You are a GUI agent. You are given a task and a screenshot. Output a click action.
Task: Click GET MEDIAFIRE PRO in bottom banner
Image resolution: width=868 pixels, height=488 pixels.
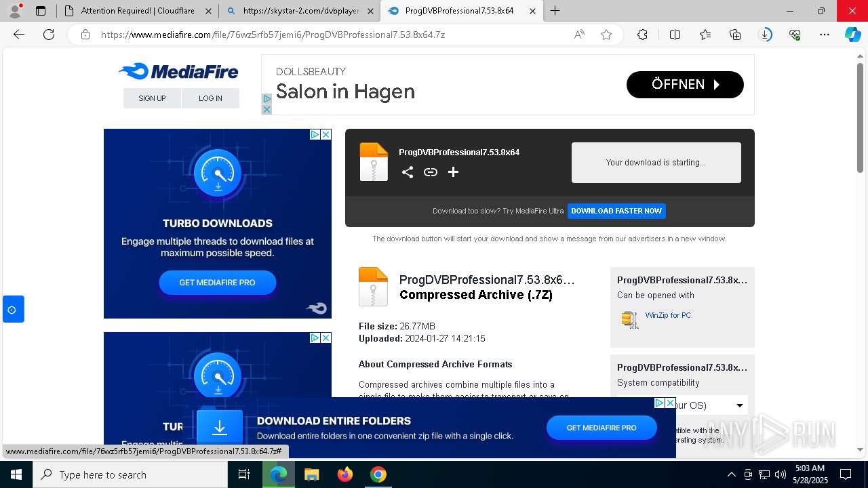(x=601, y=428)
